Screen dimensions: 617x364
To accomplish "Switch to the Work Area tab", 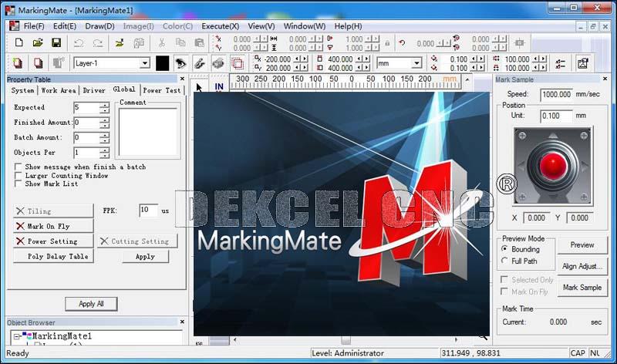I will [x=59, y=90].
